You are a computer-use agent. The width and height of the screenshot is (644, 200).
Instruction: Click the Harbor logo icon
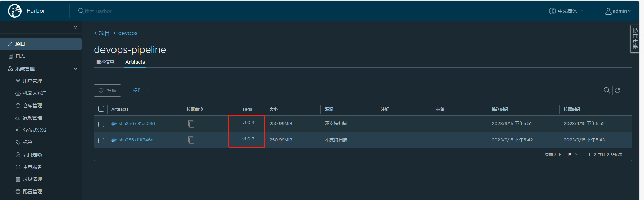[x=15, y=11]
